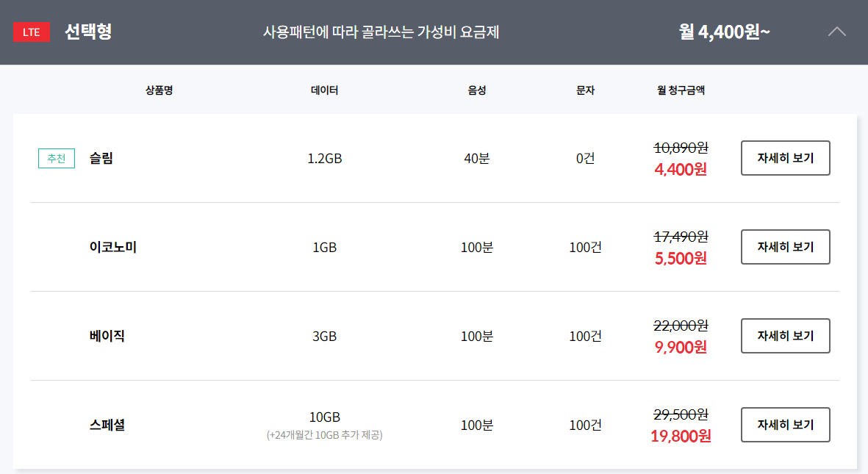Click the 선택형 section title
868x474 pixels.
tap(88, 32)
